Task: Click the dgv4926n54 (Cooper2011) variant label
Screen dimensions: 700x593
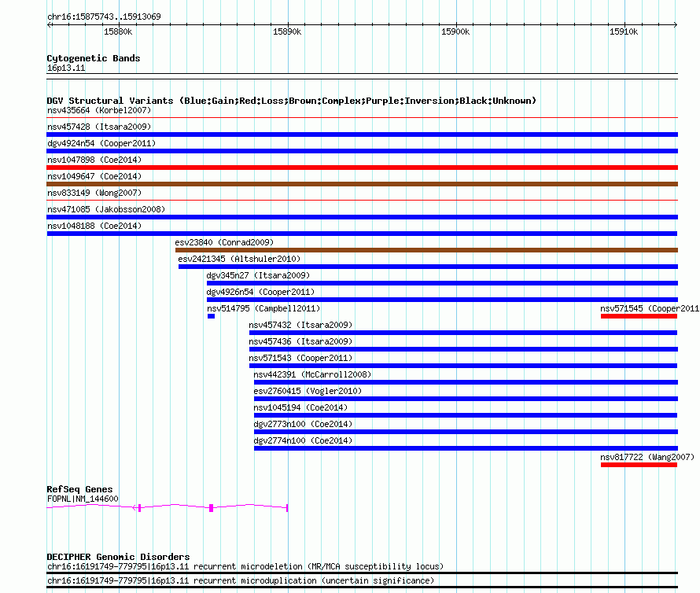Action: point(260,292)
